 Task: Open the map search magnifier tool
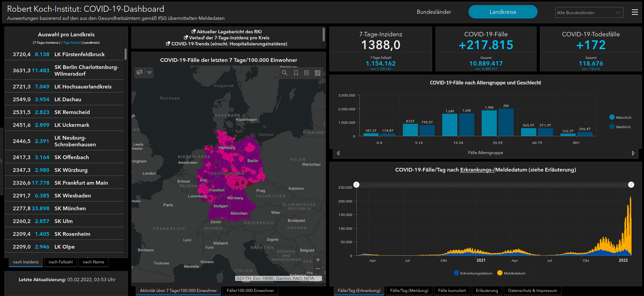[x=285, y=73]
